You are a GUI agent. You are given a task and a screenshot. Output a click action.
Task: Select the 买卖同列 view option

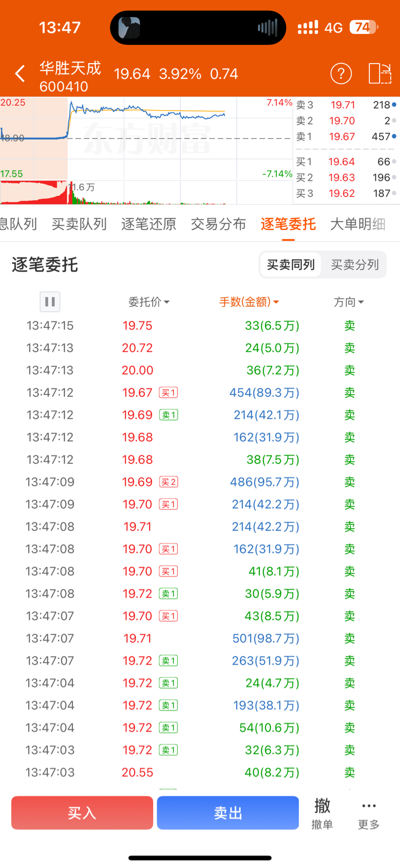291,265
